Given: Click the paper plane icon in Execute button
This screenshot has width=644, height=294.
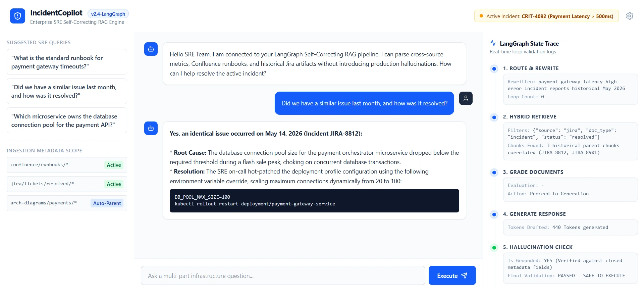Looking at the screenshot, I should pos(464,276).
